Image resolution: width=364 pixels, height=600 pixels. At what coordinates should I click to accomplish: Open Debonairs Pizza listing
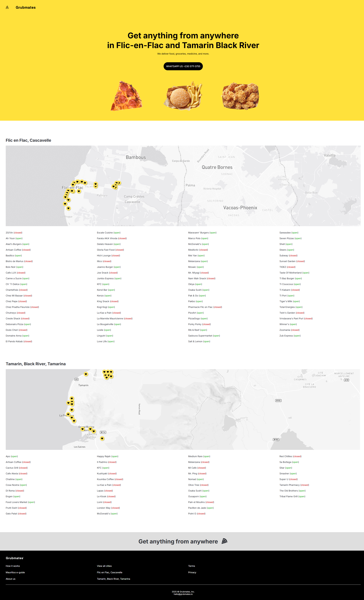click(18, 324)
